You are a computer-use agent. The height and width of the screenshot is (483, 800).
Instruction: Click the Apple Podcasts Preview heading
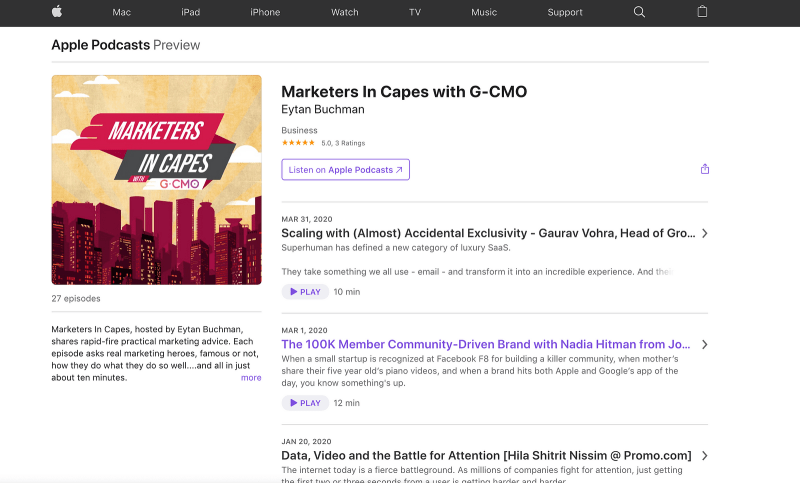(x=126, y=45)
